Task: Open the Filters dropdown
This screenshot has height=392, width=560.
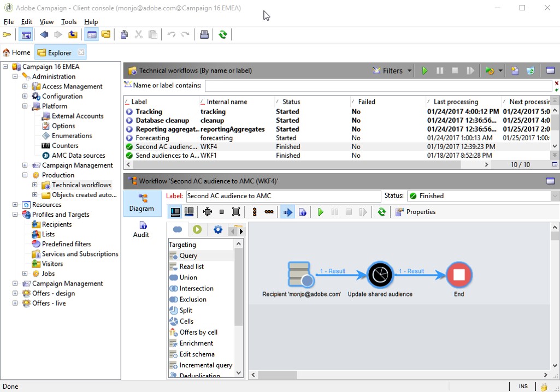Action: tap(392, 70)
